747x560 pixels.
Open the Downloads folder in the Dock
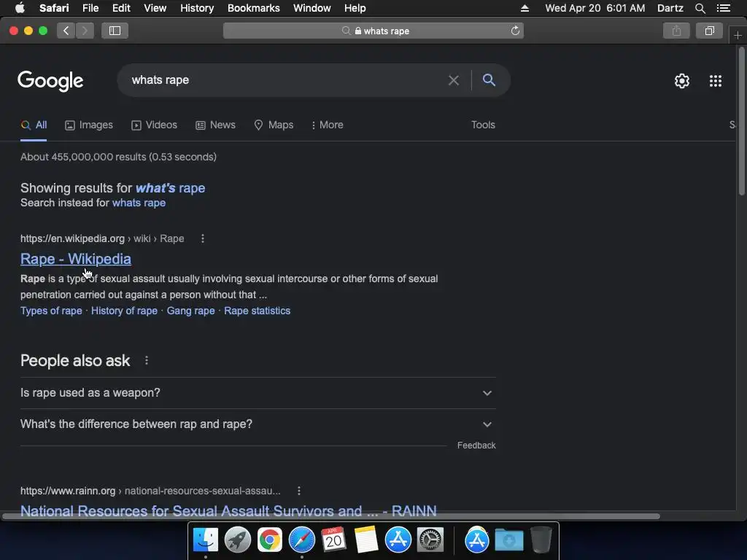point(508,540)
